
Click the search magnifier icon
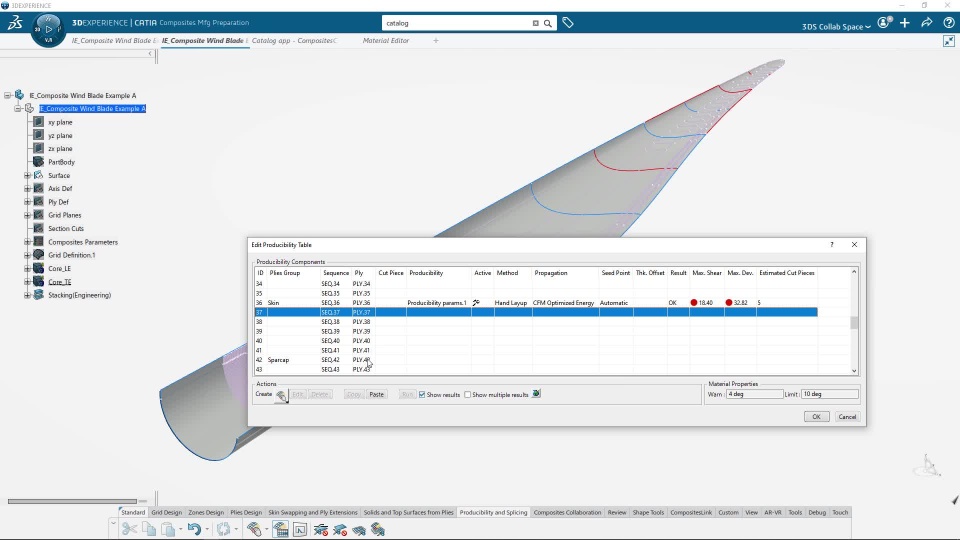click(x=548, y=23)
